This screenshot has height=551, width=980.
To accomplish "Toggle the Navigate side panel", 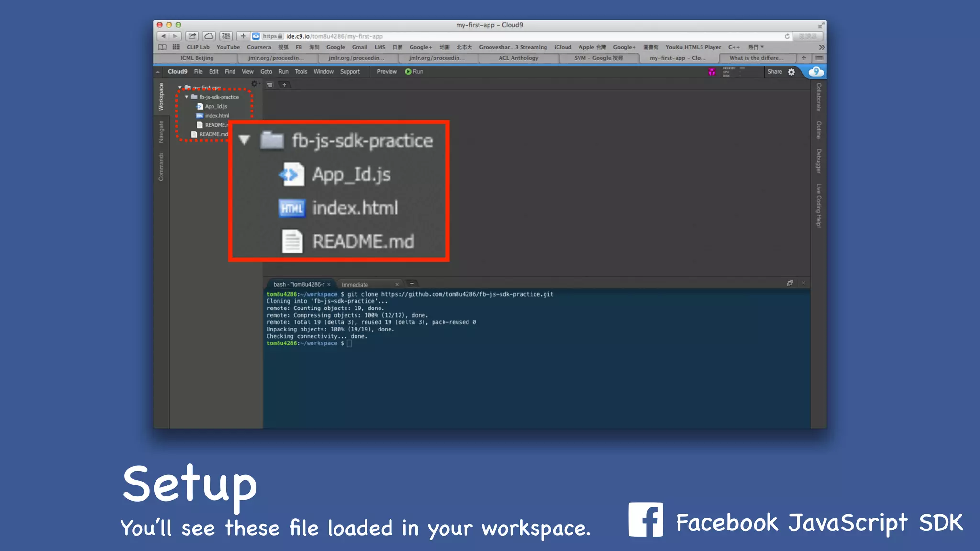I will coord(161,132).
